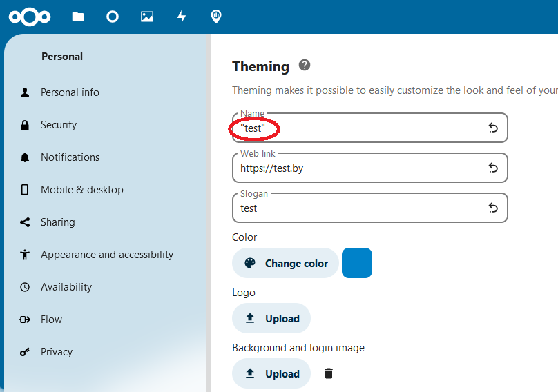Upload a new Logo

271,318
